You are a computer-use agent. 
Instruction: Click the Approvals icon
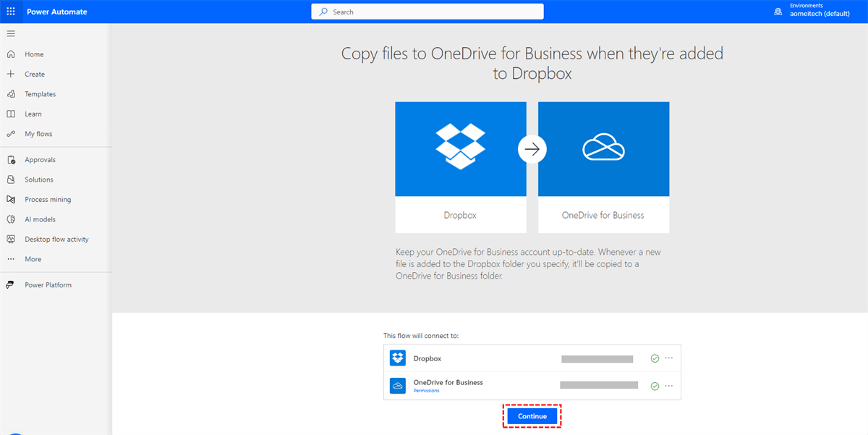tap(10, 160)
